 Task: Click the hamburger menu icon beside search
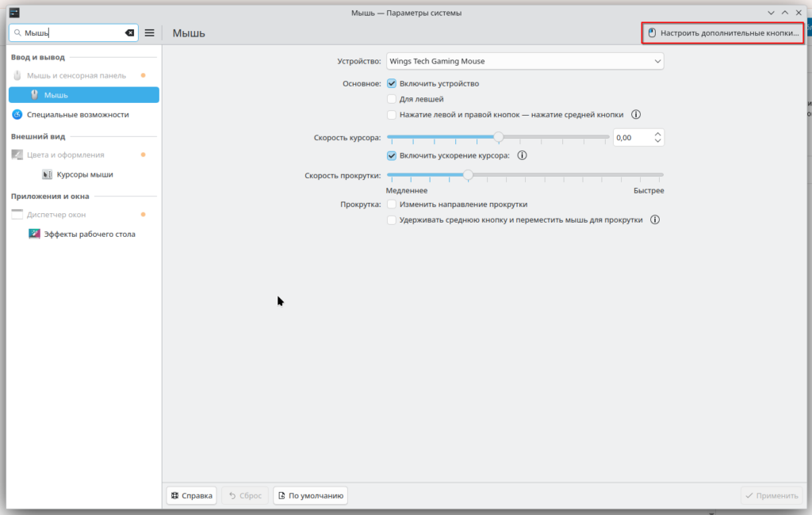coord(149,32)
